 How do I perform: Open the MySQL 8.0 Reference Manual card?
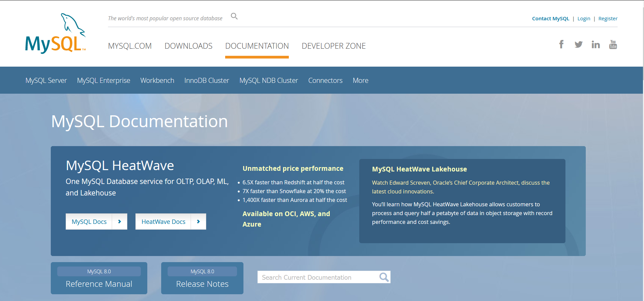click(x=99, y=278)
